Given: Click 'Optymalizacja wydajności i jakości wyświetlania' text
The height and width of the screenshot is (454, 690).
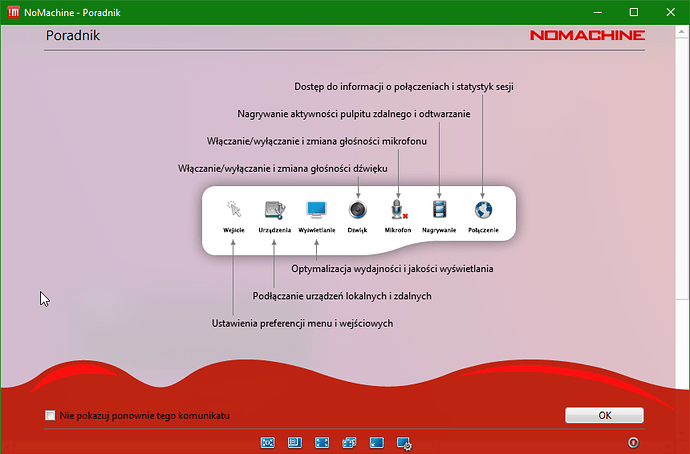Looking at the screenshot, I should point(392,269).
